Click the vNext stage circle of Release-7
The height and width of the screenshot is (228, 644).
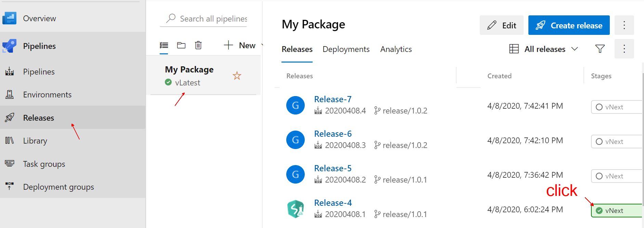599,107
